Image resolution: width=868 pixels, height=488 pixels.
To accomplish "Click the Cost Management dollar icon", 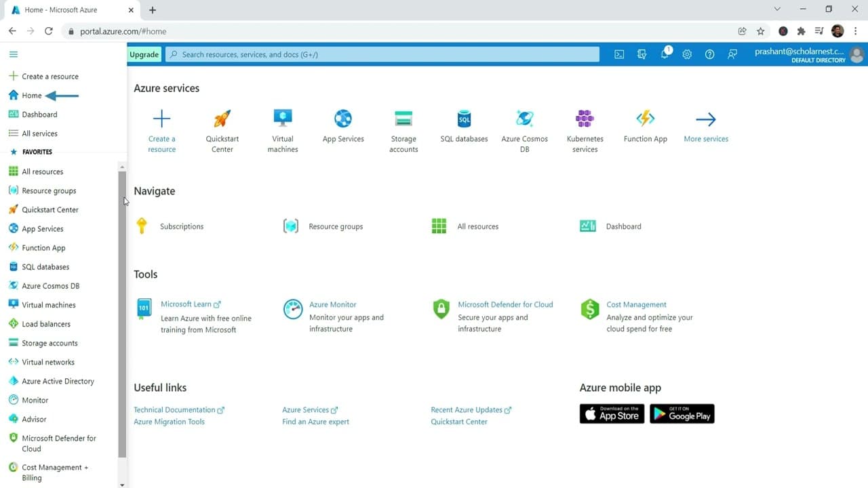I will click(x=590, y=309).
